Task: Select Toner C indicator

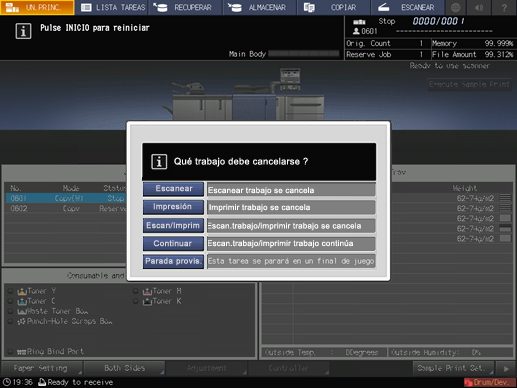Action: [10, 301]
